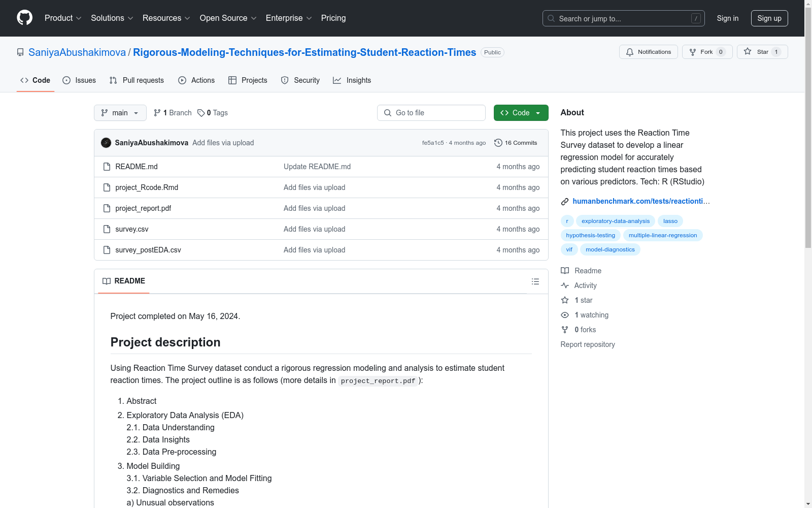Click the README book icon

coord(107,281)
